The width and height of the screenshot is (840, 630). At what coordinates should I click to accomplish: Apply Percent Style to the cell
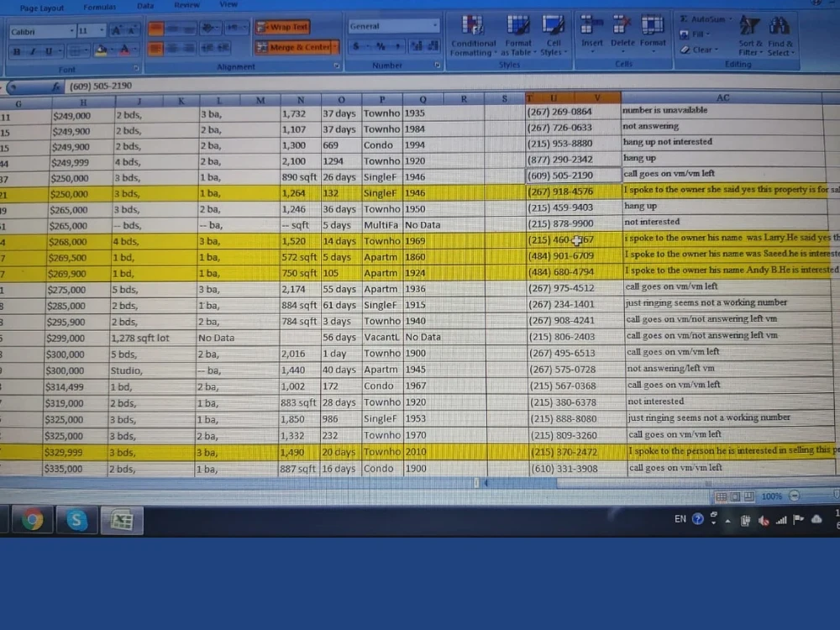coord(381,46)
